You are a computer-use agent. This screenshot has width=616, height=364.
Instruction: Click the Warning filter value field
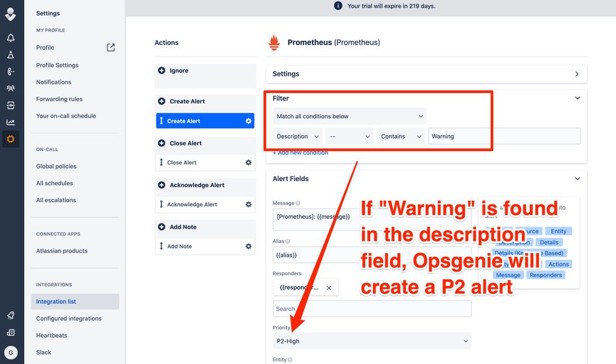(504, 137)
